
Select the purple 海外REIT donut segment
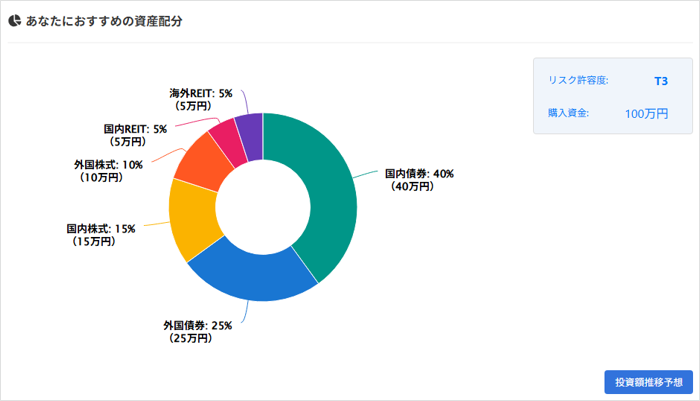coord(250,130)
